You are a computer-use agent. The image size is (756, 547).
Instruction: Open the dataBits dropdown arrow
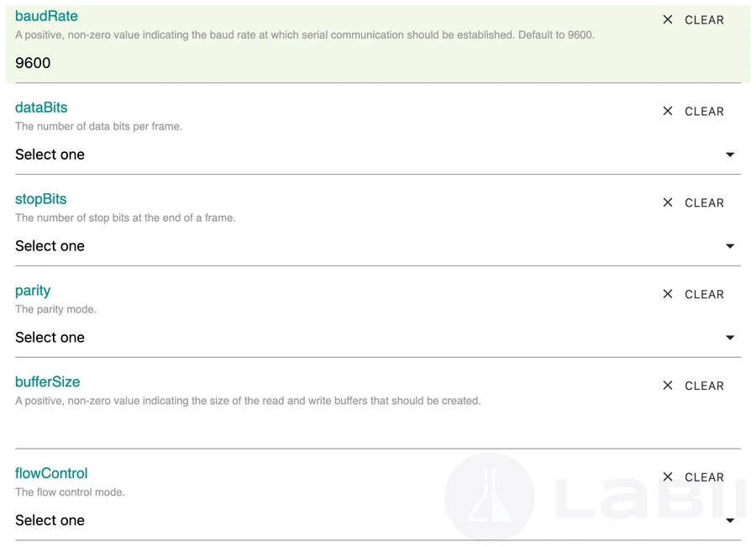coord(730,155)
